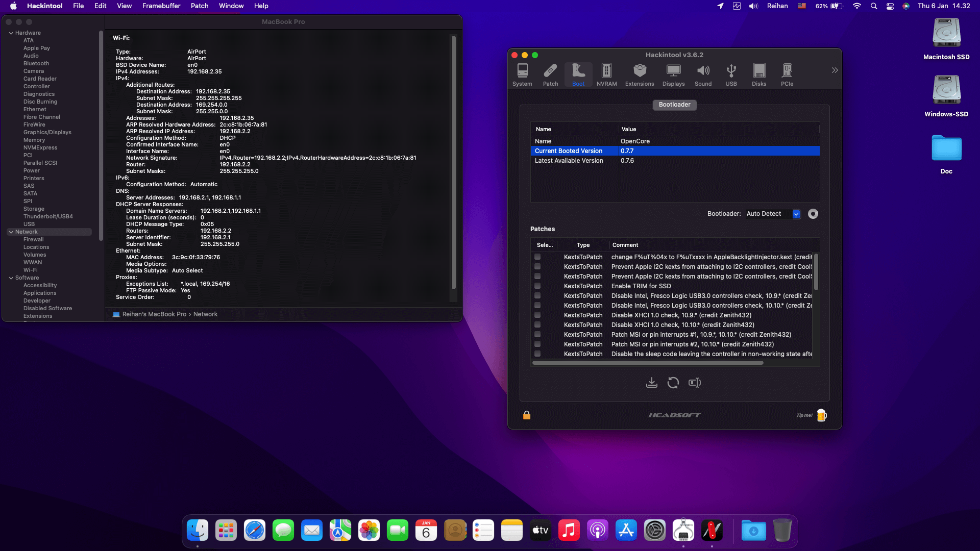
Task: Open the Help menu
Action: click(x=261, y=6)
